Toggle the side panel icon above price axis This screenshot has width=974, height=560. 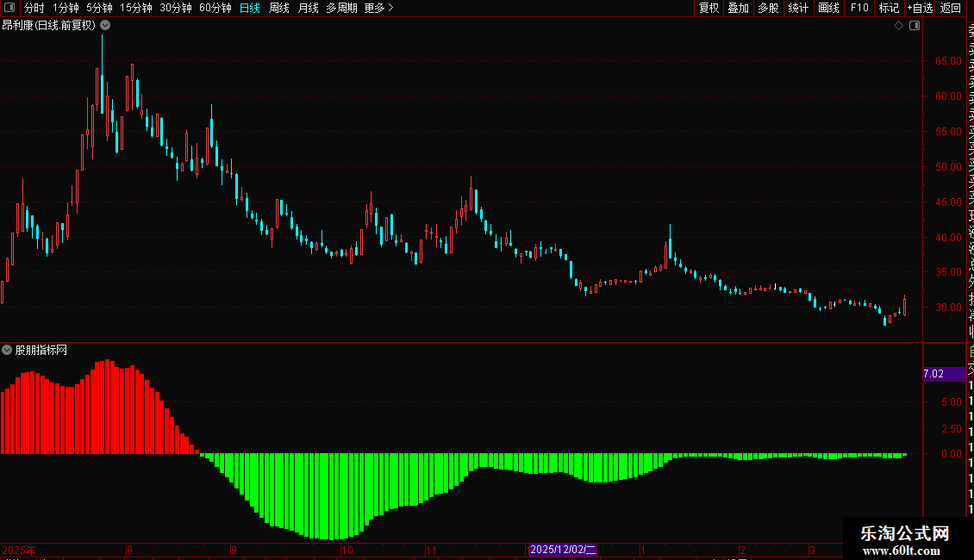click(x=915, y=26)
